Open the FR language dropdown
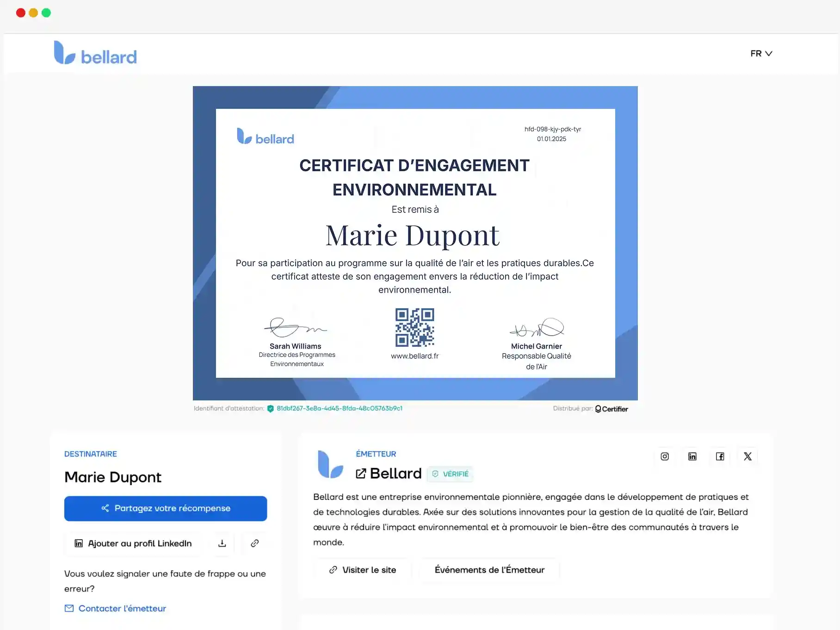The width and height of the screenshot is (840, 630). (x=756, y=53)
